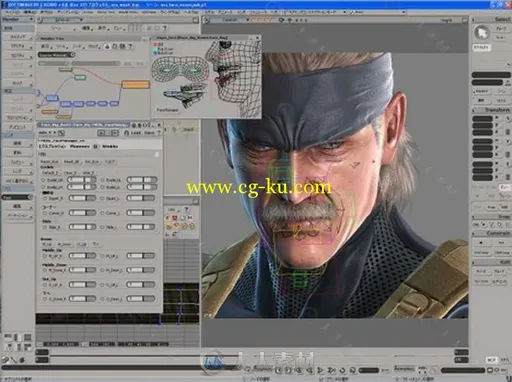Image resolution: width=512 pixels, height=382 pixels.
Task: Toggle the Corner_R animation marker
Action: (44, 213)
